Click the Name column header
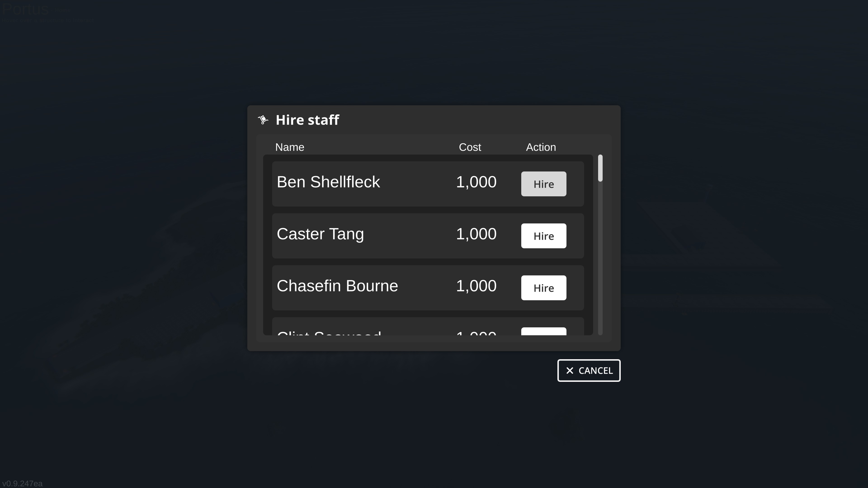This screenshot has height=488, width=868. tap(290, 147)
